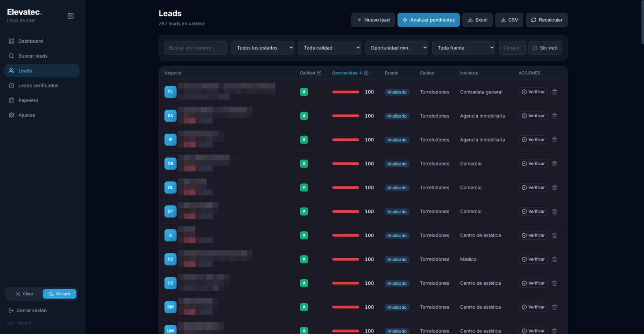Click trash icon for the Médico row

554,259
